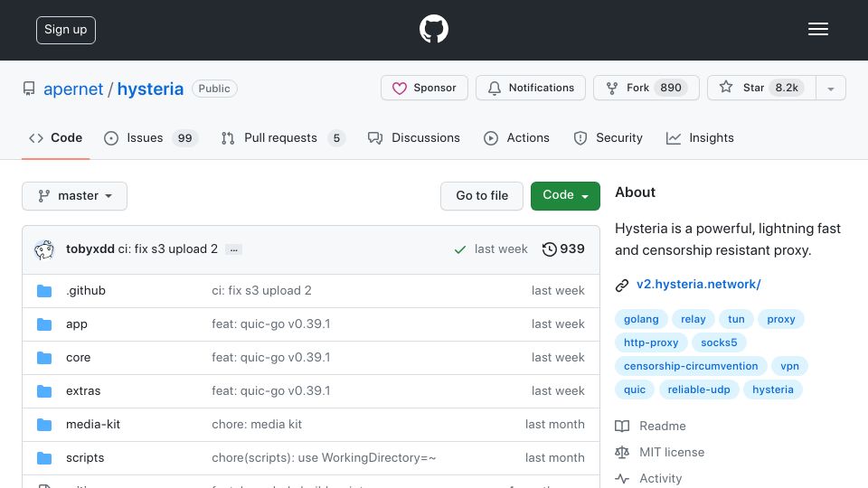Open the extras folder
This screenshot has height=488, width=868.
tap(83, 391)
